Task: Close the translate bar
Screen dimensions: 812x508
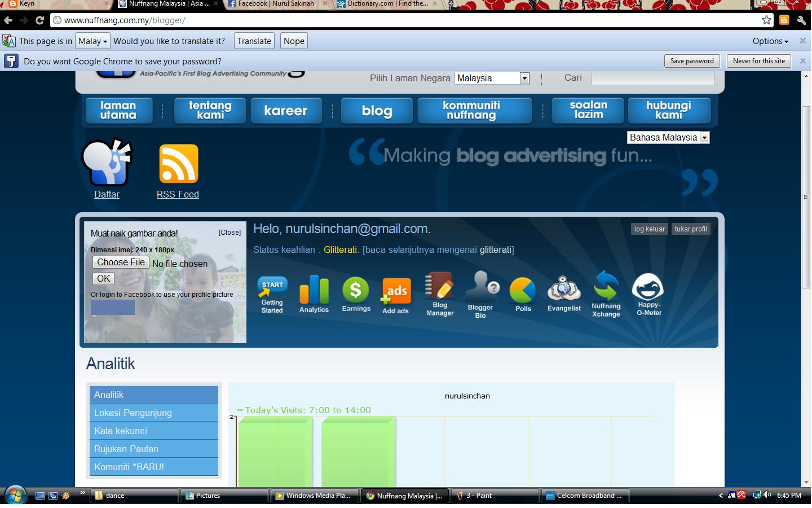Action: [x=803, y=41]
